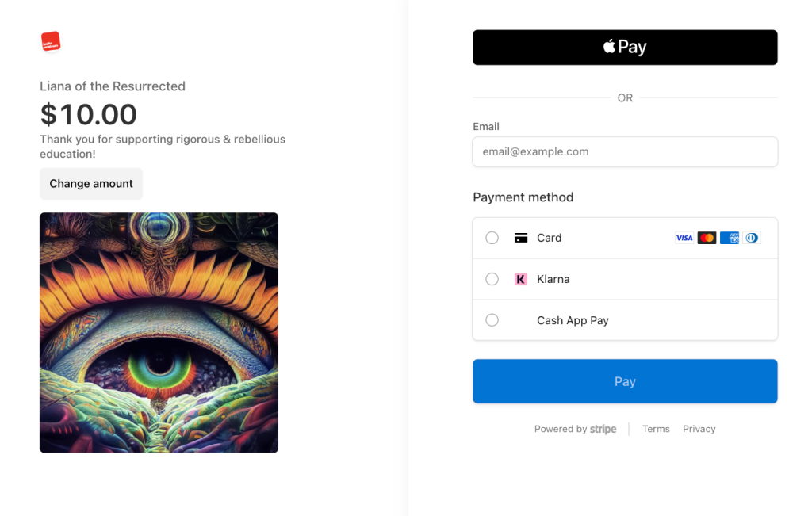Open the Terms link
Screen dimensions: 812x516
click(656, 429)
